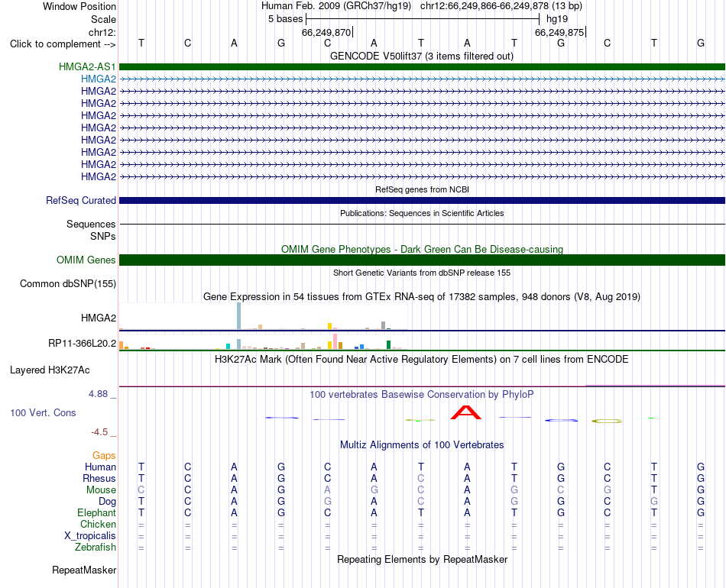The image size is (726, 588).
Task: Select the Elephant species label
Action: click(x=96, y=512)
